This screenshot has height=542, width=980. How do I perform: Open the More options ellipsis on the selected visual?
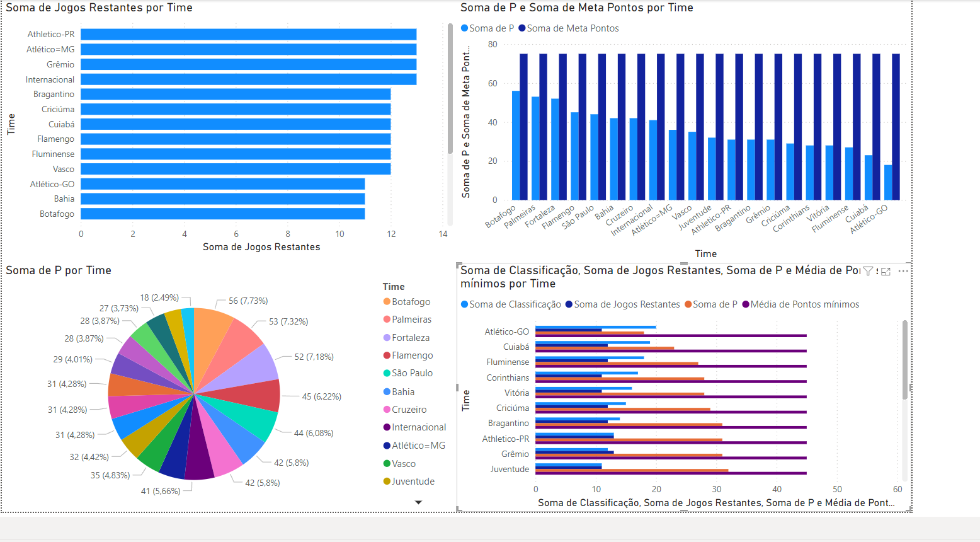coord(903,271)
